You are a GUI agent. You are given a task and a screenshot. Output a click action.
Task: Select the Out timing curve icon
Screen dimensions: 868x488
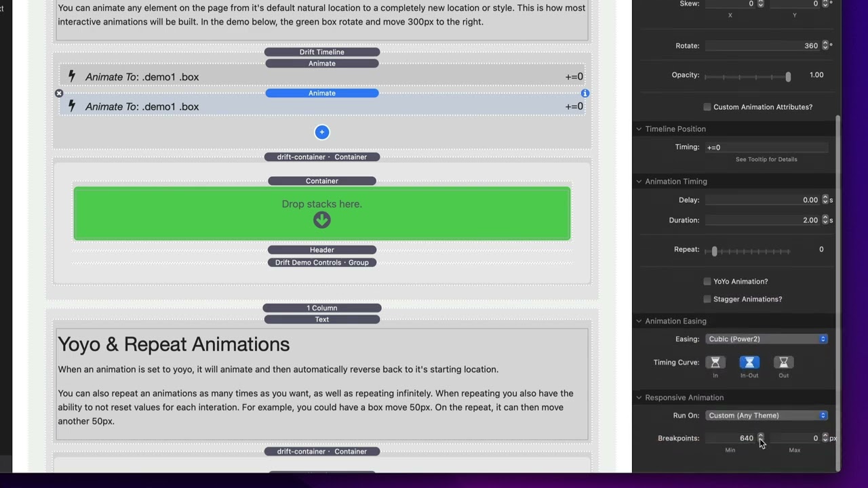[783, 363]
